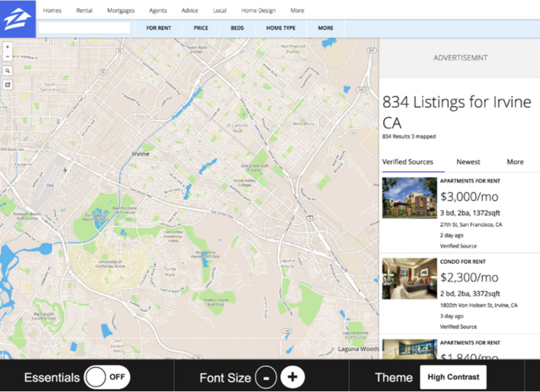Screen dimensions: 540x392
Task: Open the $3,000/mo apartment thumbnail
Action: pyautogui.click(x=410, y=197)
